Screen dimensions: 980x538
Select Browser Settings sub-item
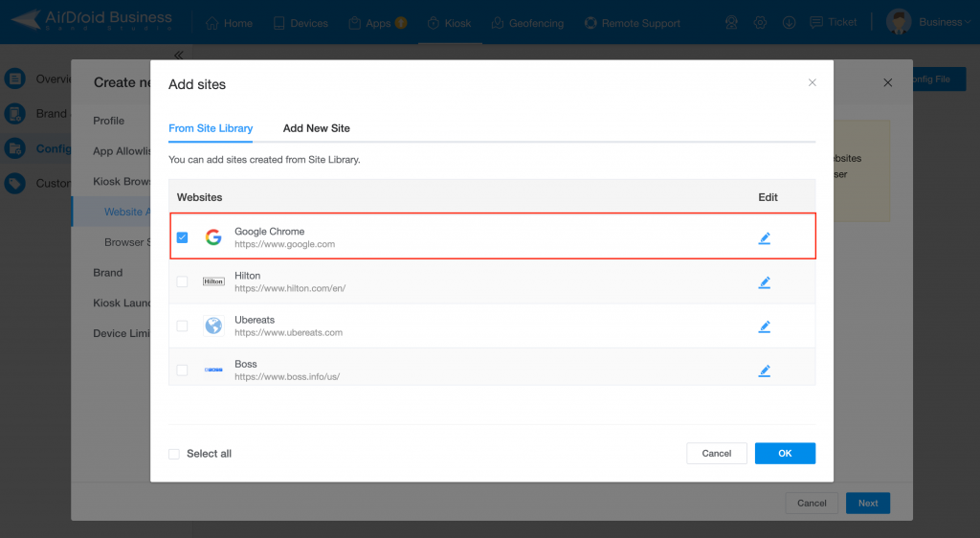coord(127,242)
